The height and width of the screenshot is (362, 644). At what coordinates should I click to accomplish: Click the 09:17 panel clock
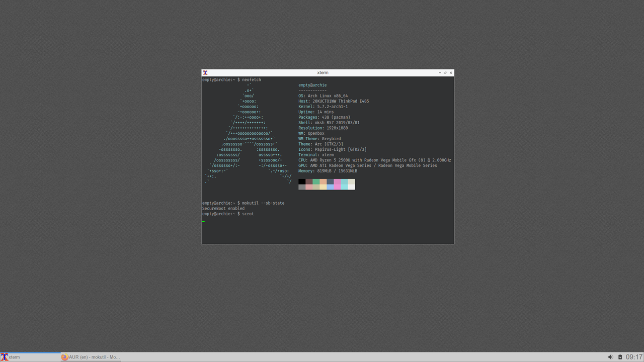[x=634, y=357]
